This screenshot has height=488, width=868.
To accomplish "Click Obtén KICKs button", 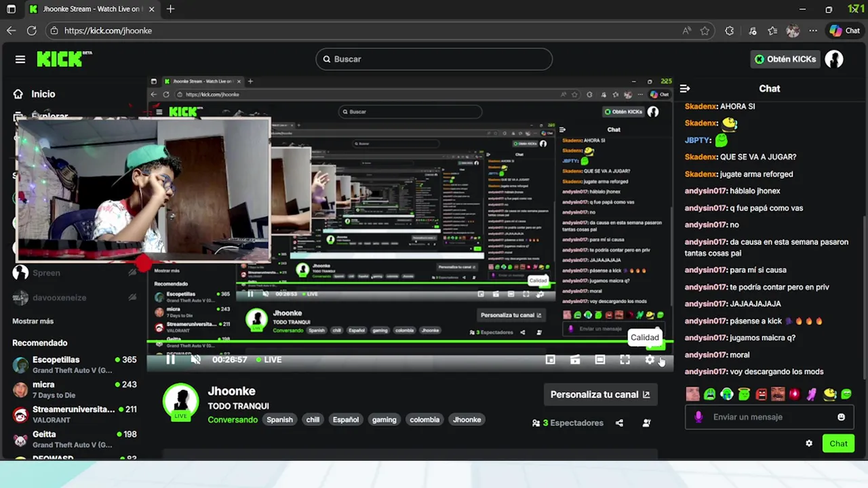I will (785, 59).
